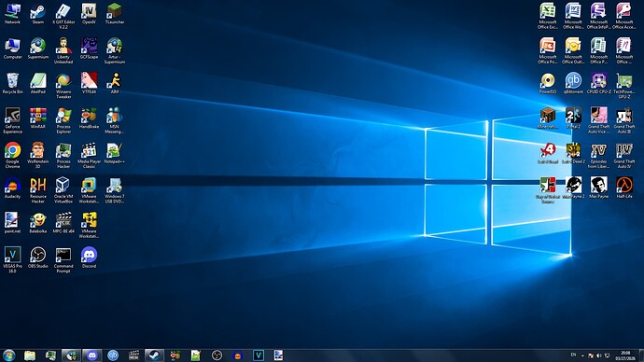Open the Command Prompt shortcut
The width and height of the screenshot is (644, 362).
pyautogui.click(x=63, y=260)
